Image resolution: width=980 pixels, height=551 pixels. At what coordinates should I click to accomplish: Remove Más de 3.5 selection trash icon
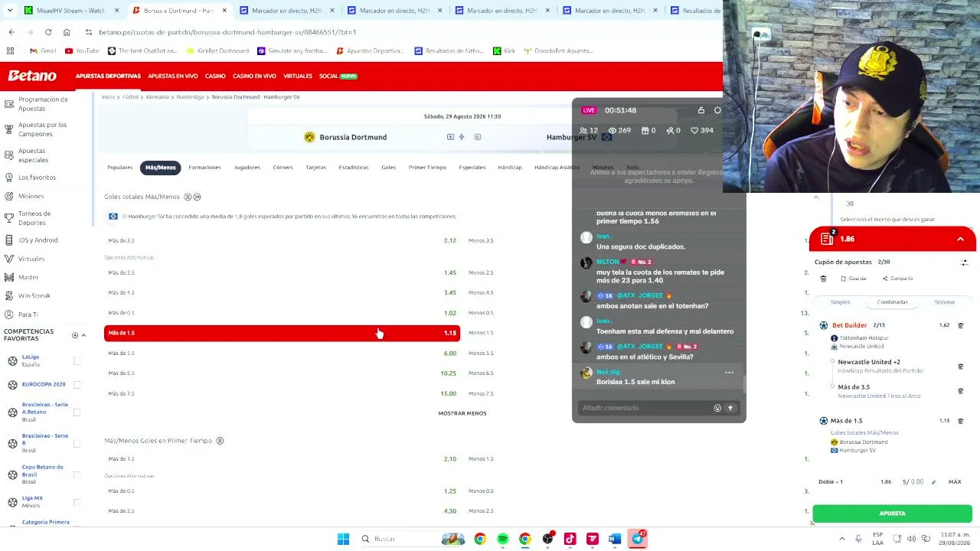(x=961, y=391)
